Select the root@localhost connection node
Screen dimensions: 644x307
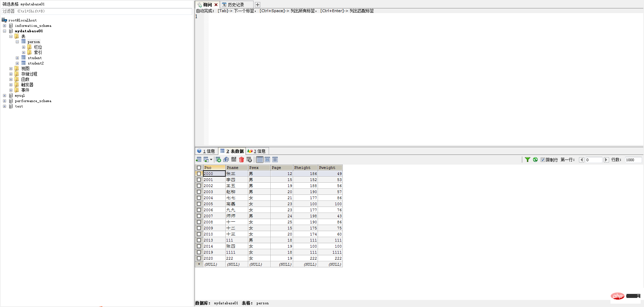(22, 20)
